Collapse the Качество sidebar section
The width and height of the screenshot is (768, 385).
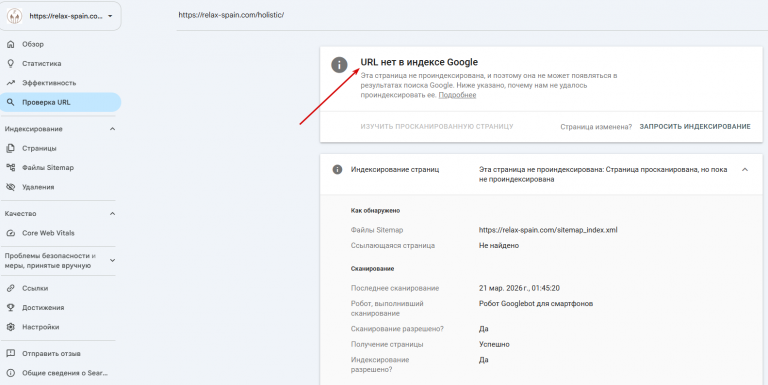pyautogui.click(x=112, y=214)
